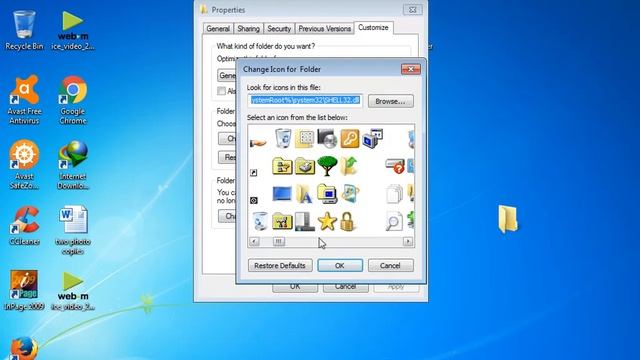Select the orange key icon

point(349,138)
